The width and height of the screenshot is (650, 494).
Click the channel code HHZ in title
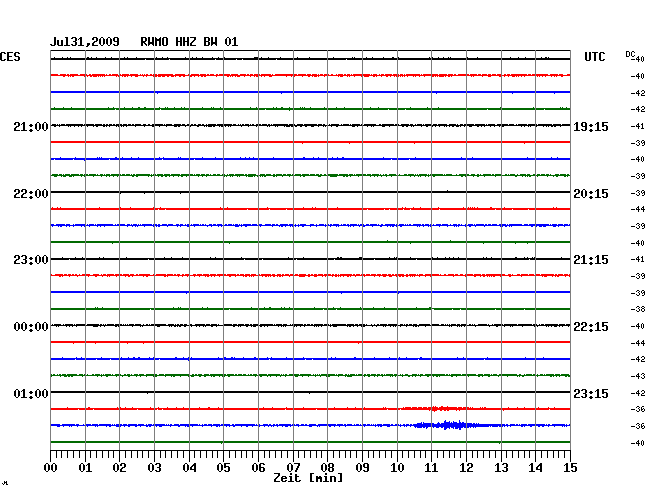coord(186,42)
